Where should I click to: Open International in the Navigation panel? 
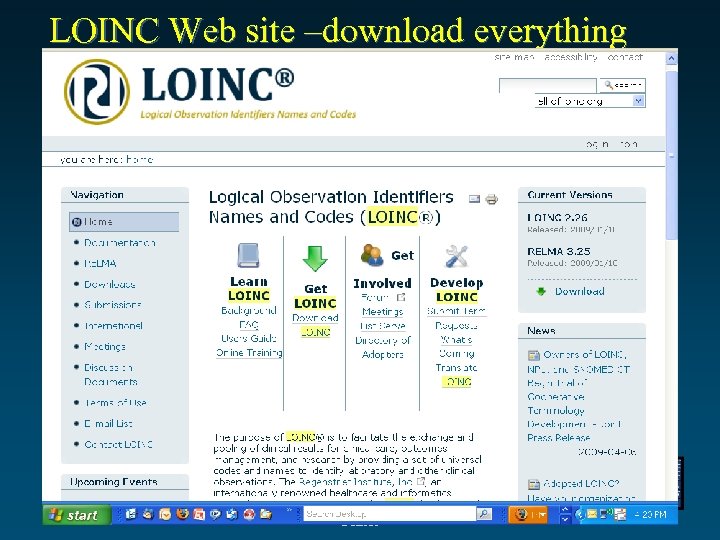tap(113, 326)
